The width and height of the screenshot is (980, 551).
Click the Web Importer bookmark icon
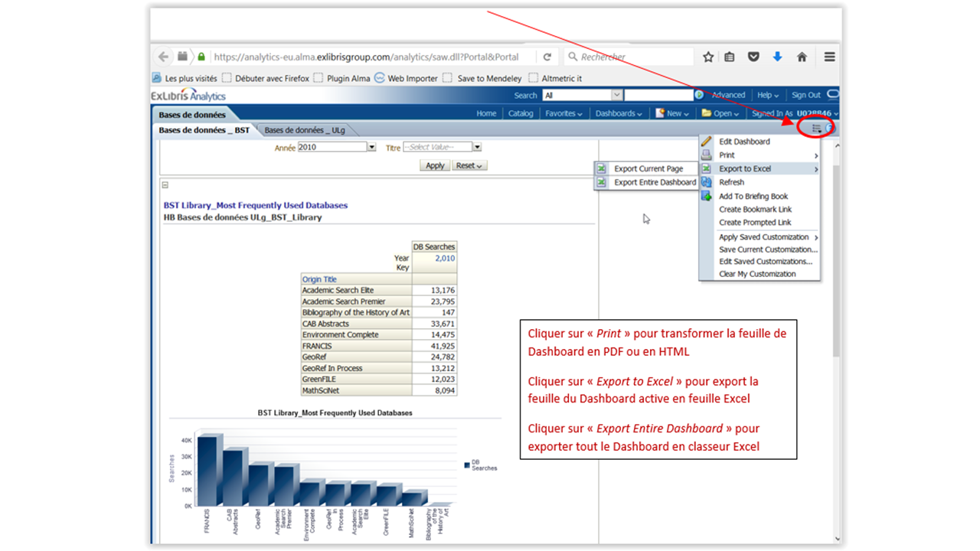click(x=379, y=78)
